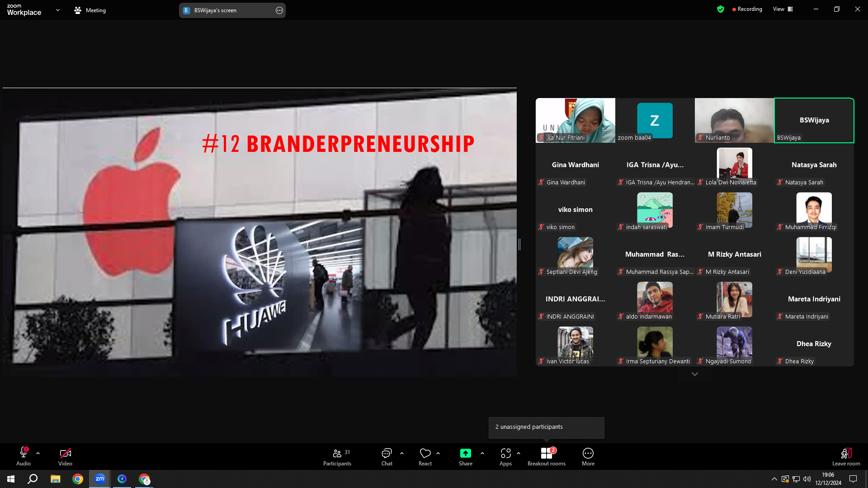Select Ivan Victor lucas's tile

coord(576,344)
